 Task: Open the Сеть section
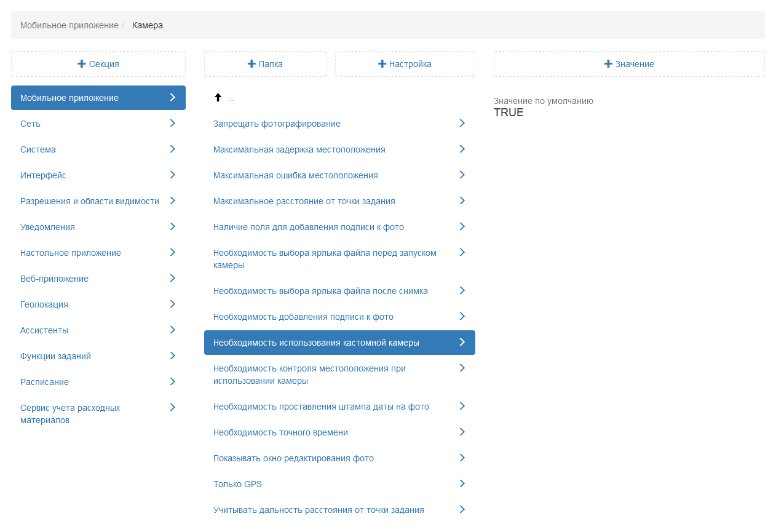[98, 124]
